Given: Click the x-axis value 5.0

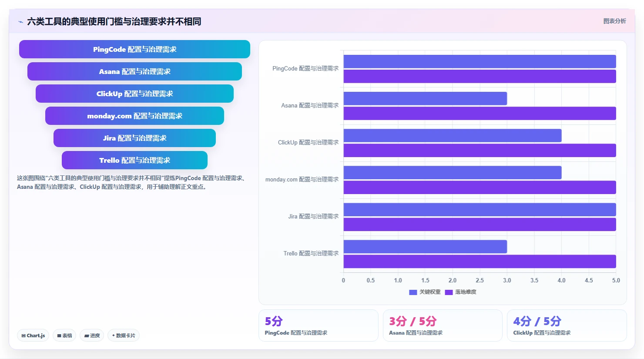Looking at the screenshot, I should [x=616, y=280].
